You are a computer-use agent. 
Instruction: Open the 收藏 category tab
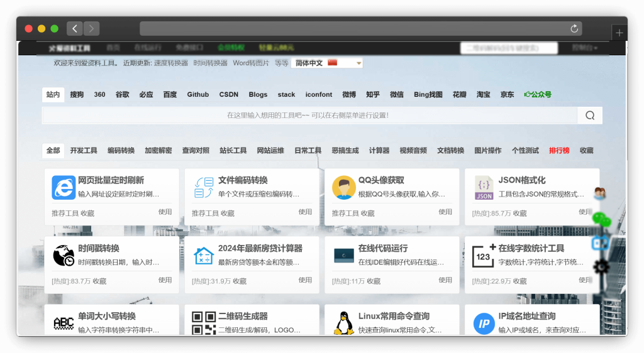(x=587, y=151)
